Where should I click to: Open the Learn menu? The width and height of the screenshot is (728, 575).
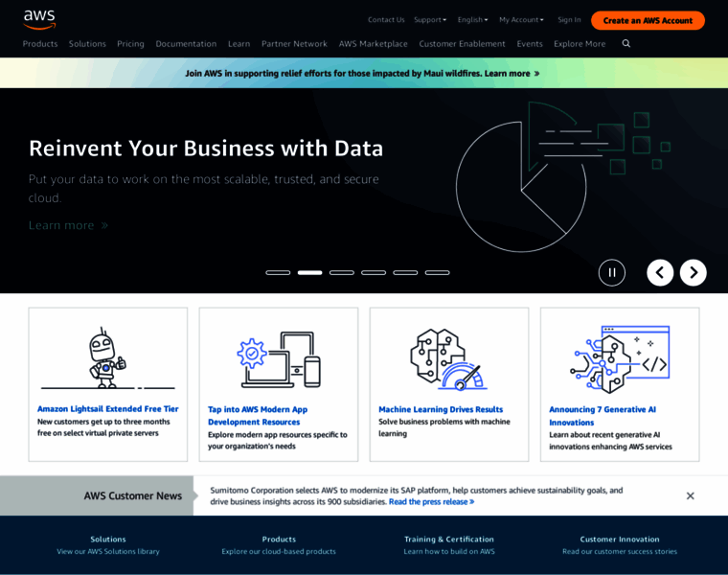[x=239, y=44]
